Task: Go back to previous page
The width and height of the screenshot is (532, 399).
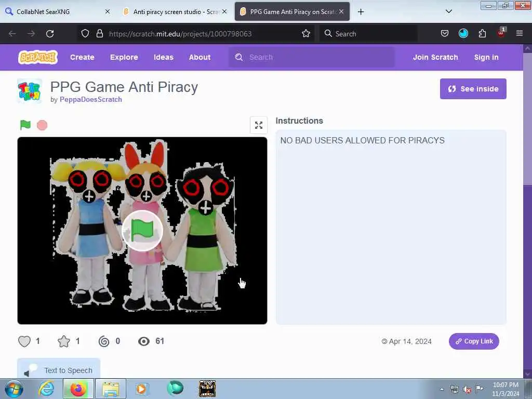Action: (x=12, y=34)
